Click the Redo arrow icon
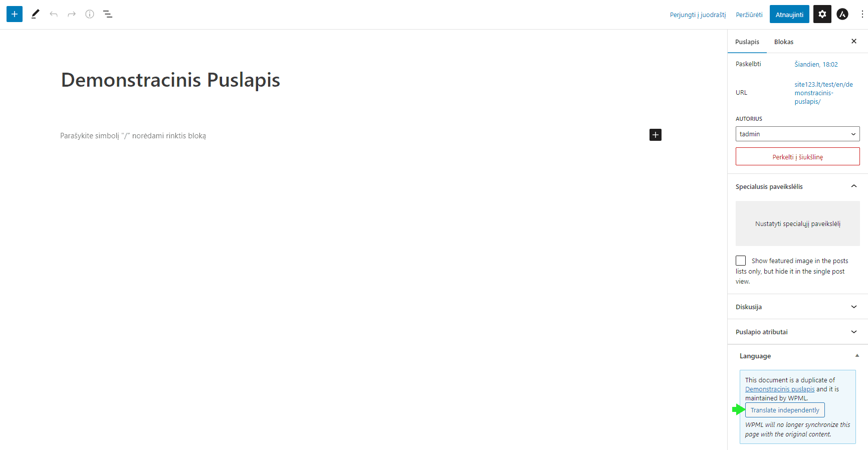The height and width of the screenshot is (450, 868). click(72, 14)
